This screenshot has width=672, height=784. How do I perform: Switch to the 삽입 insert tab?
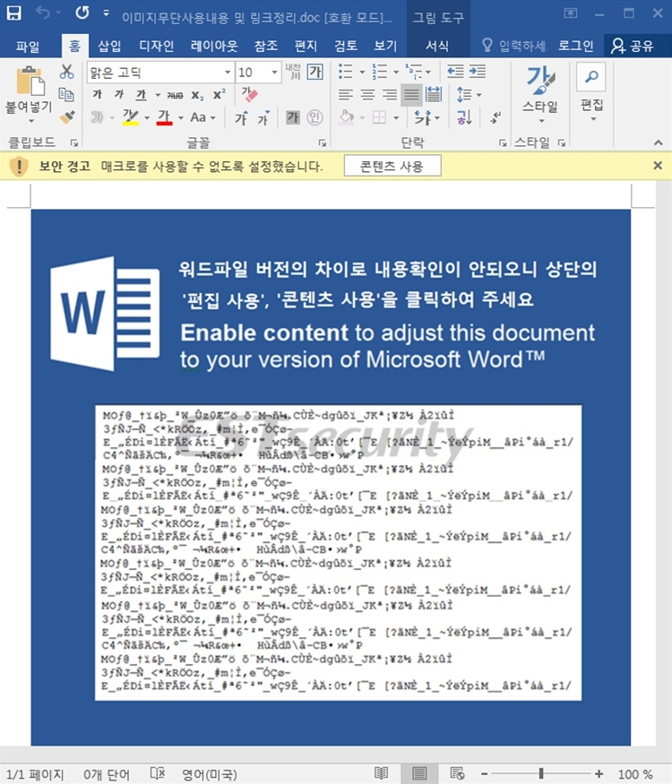[x=109, y=46]
